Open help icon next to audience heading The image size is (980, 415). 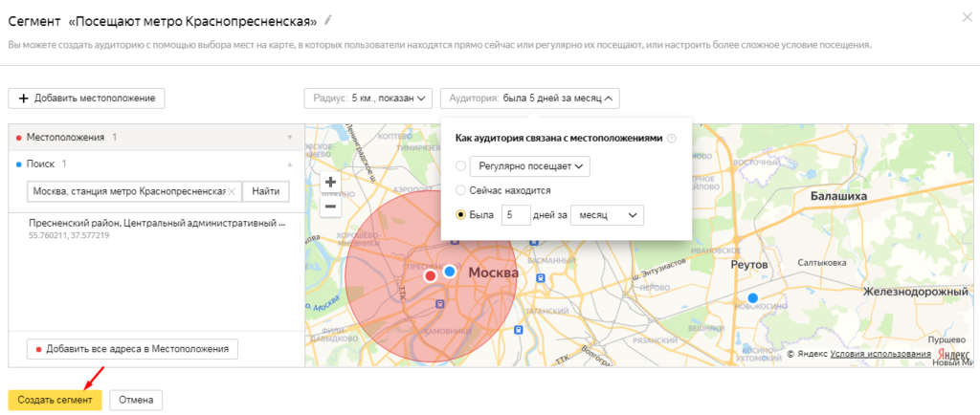[x=672, y=140]
